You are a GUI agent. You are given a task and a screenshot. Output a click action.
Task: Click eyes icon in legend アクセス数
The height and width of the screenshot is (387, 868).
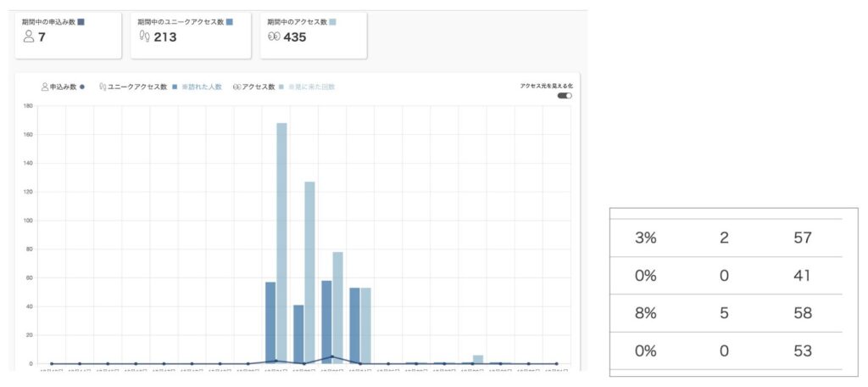[237, 87]
